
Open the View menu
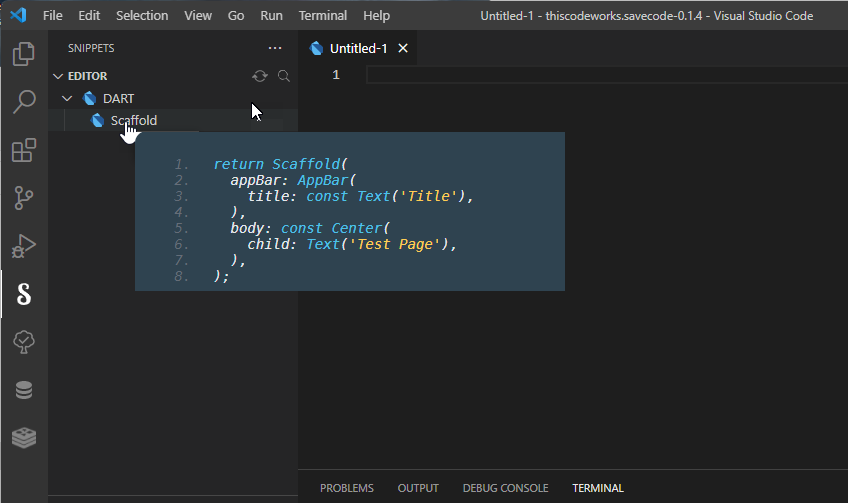click(198, 16)
